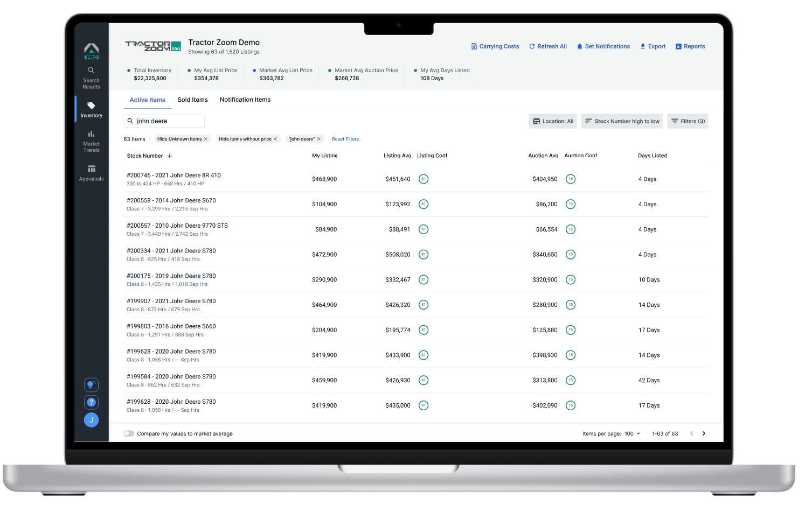
Task: Click listing confidence badge for #200558
Action: 424,204
